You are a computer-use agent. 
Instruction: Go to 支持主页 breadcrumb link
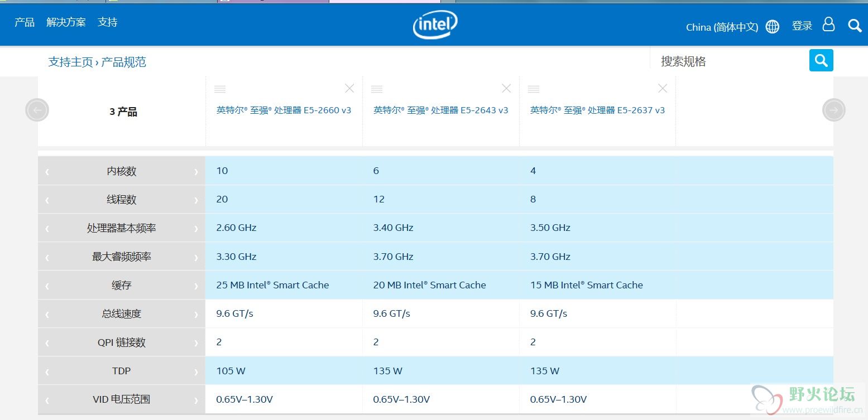pos(70,62)
